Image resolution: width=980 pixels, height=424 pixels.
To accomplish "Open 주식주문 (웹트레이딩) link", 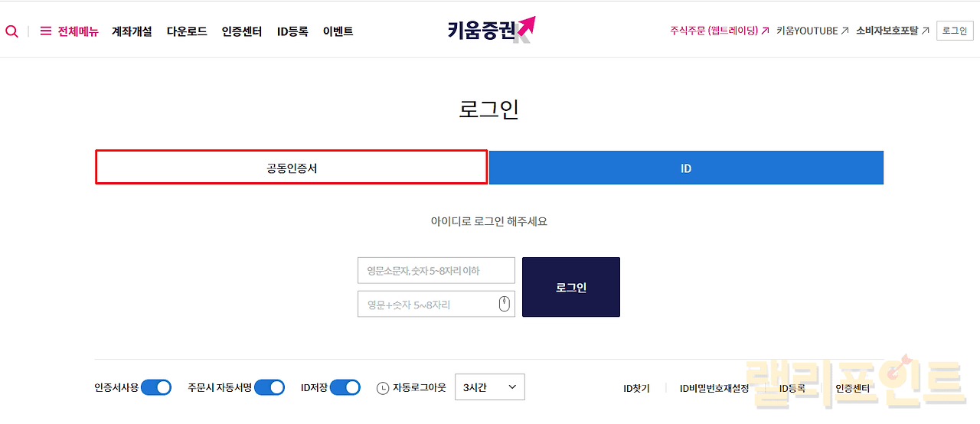I will (719, 31).
